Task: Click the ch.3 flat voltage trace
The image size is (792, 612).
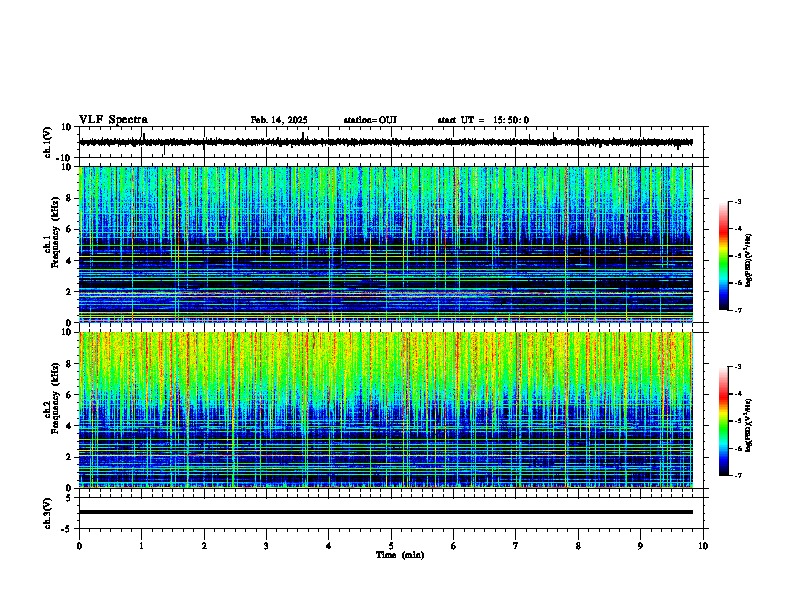Action: tap(385, 512)
